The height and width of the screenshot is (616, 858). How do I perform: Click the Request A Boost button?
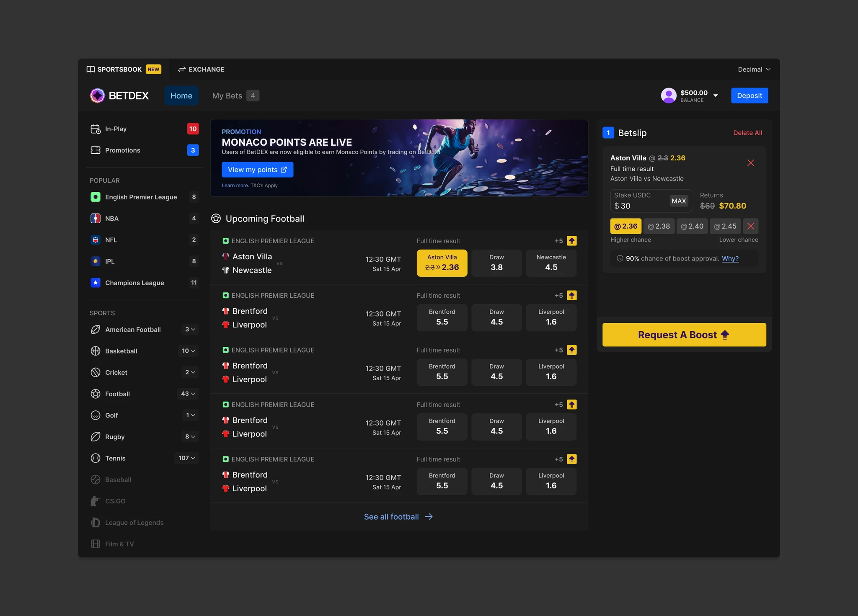pos(684,335)
